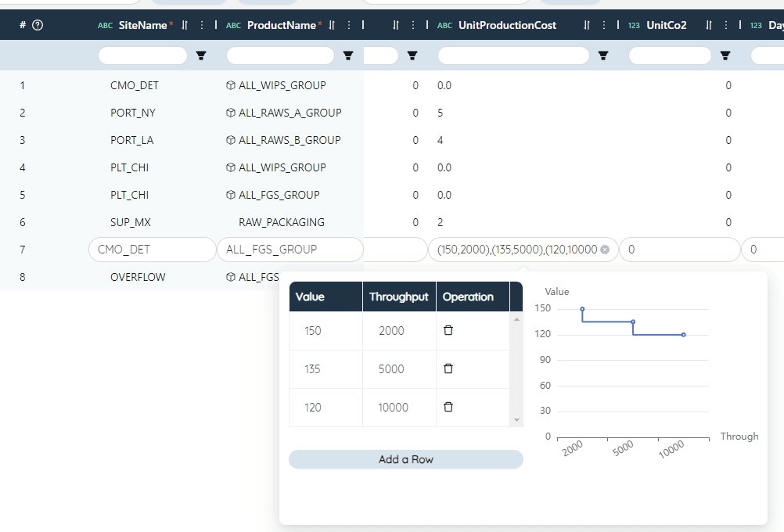Screen dimensions: 784x532
Task: Delete the 135 value row
Action: coord(448,368)
